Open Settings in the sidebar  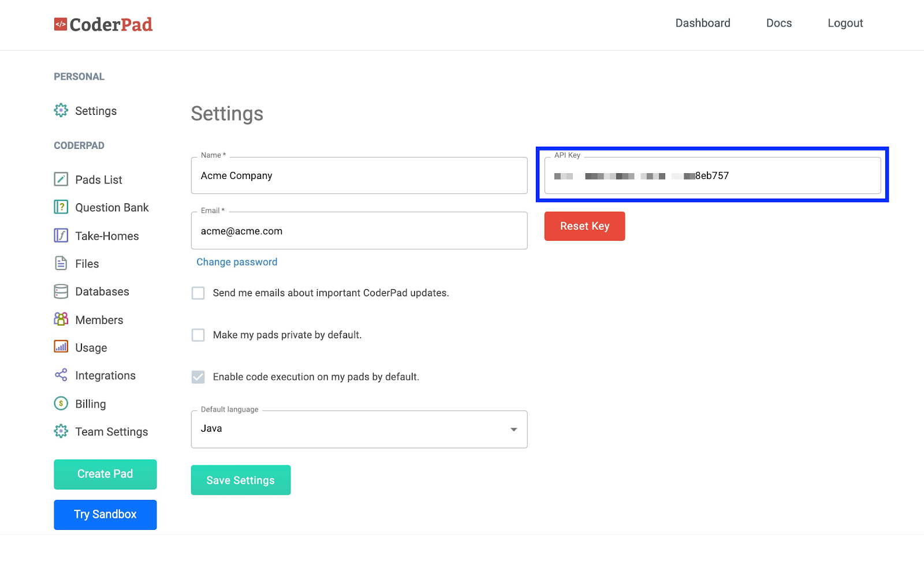point(96,111)
